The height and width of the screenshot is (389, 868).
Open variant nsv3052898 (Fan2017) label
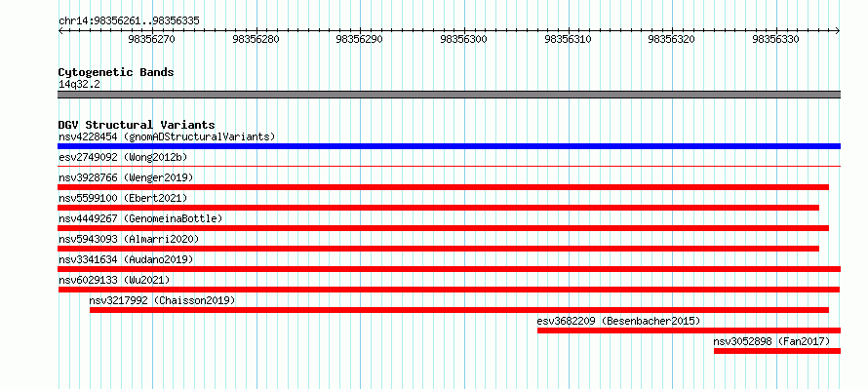[772, 341]
